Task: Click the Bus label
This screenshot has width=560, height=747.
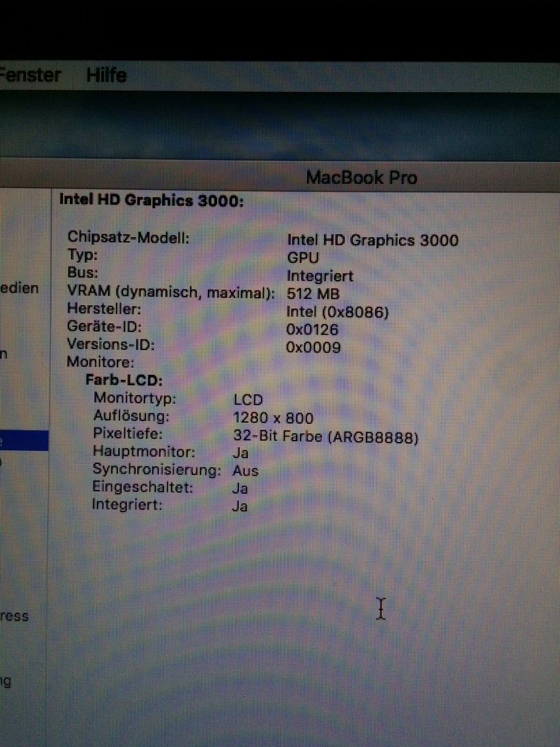Action: click(82, 273)
